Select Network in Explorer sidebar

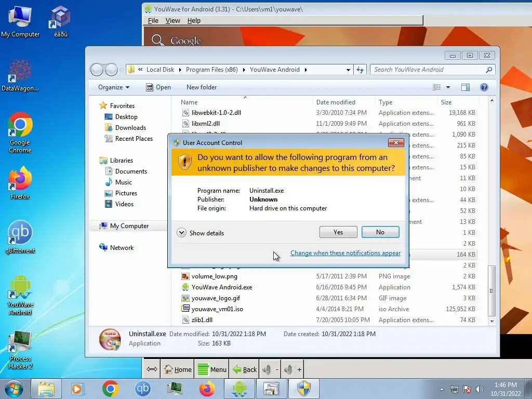tap(122, 248)
